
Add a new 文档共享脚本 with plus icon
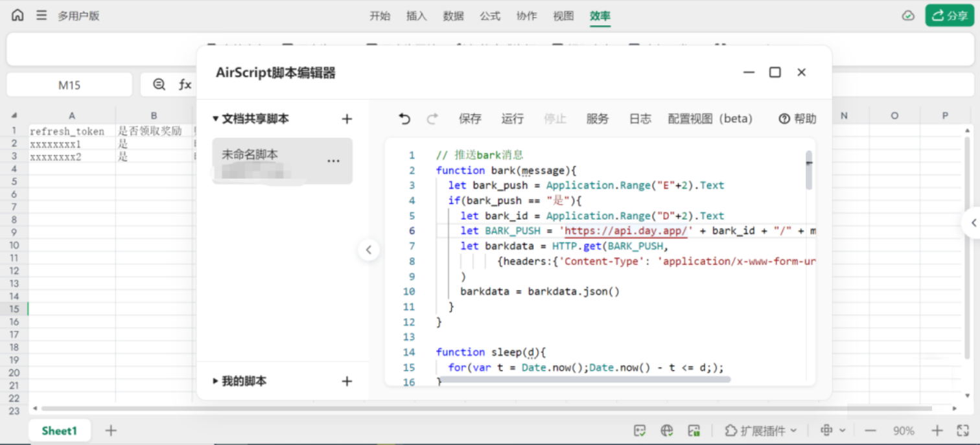coord(347,119)
